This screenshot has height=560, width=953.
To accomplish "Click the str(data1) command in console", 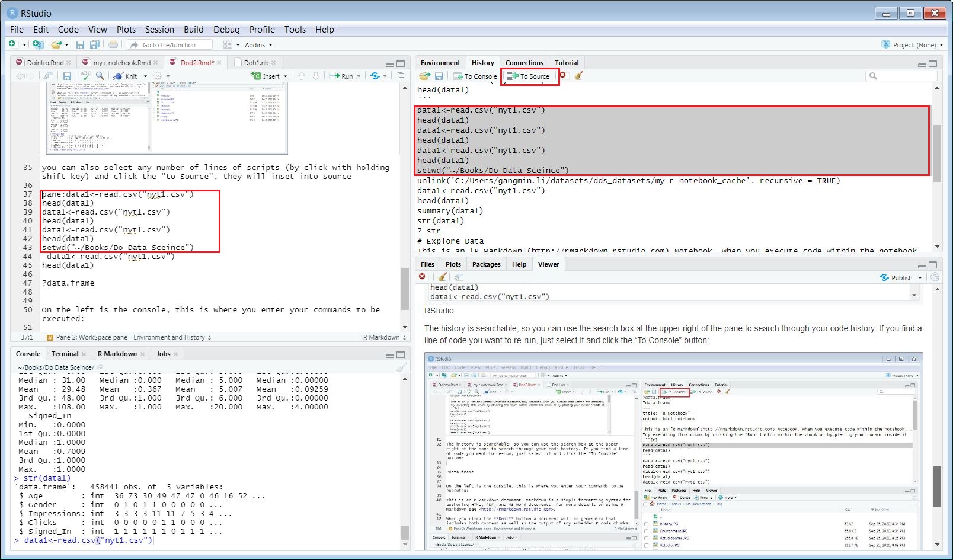I will point(47,478).
